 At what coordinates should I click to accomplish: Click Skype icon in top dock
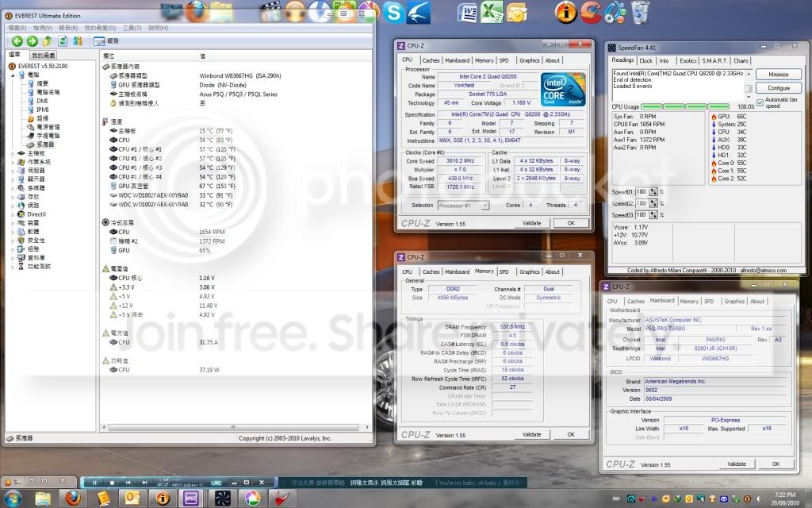pyautogui.click(x=393, y=12)
